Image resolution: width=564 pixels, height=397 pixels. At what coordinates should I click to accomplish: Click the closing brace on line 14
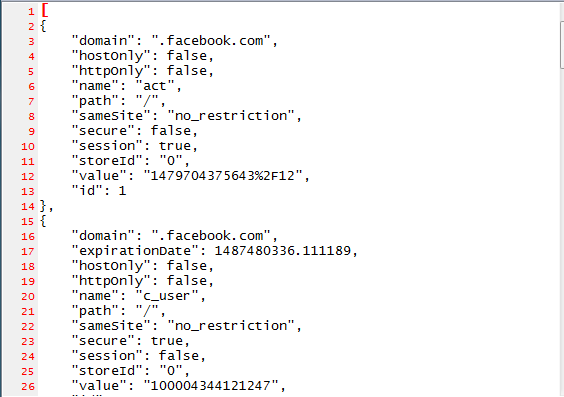click(43, 206)
